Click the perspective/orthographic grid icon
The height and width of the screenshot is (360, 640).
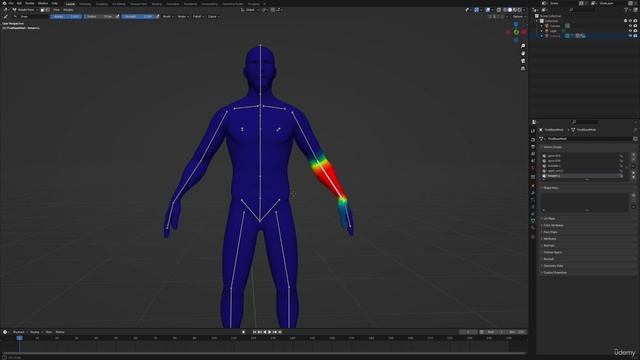coord(523,68)
